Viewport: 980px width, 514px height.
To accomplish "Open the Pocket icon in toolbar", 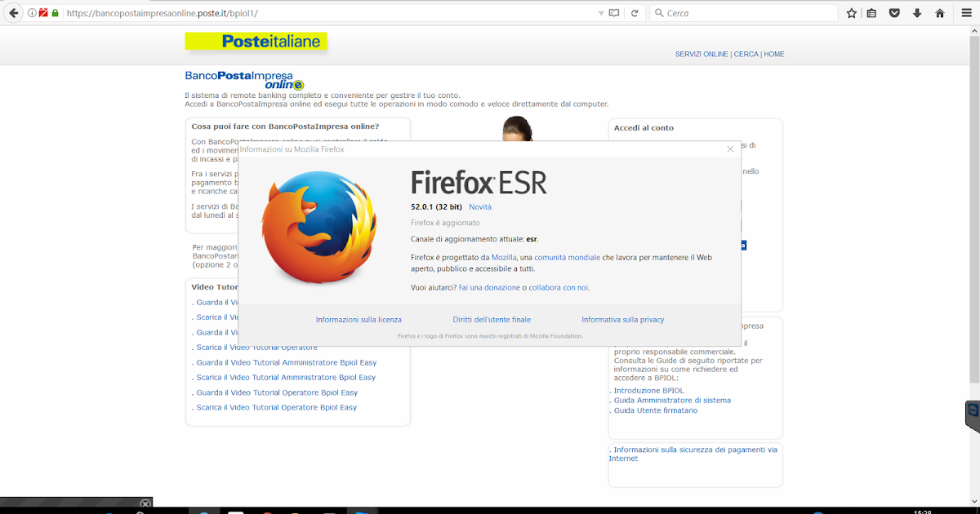I will 894,13.
